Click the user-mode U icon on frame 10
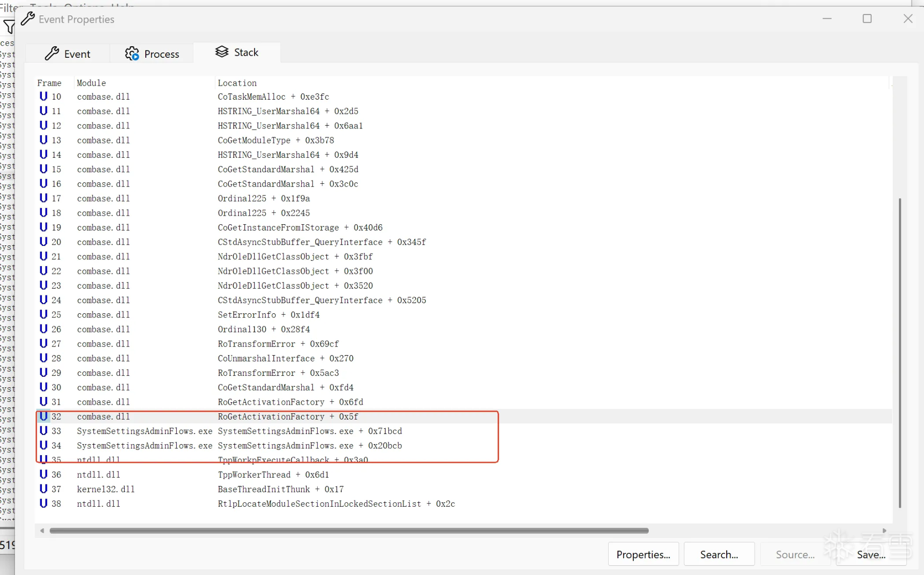The height and width of the screenshot is (575, 924). click(43, 96)
